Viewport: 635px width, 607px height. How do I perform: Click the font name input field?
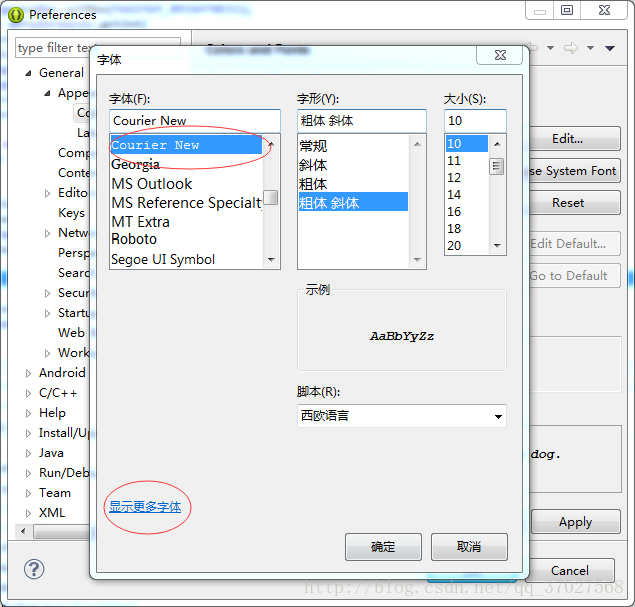coord(195,121)
